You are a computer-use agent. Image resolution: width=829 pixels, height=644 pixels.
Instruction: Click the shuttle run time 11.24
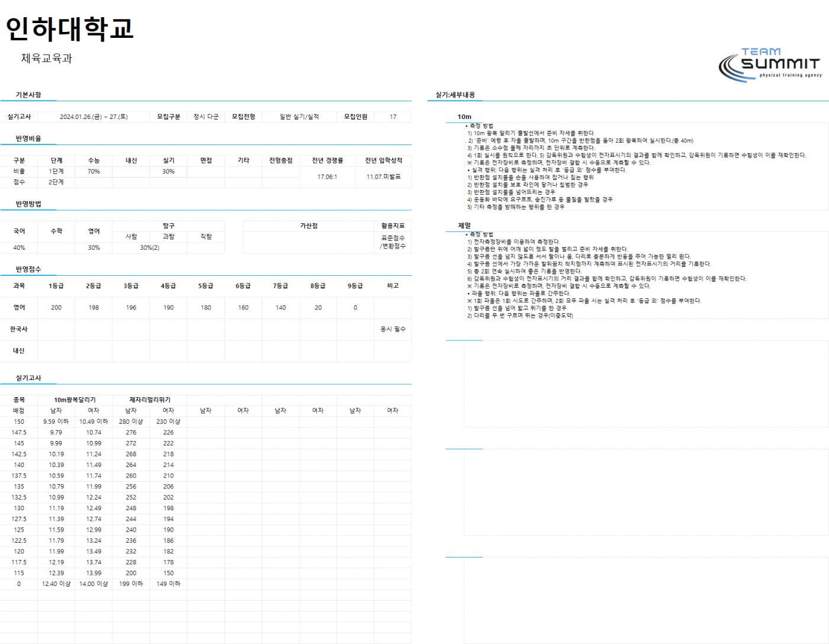pyautogui.click(x=94, y=454)
